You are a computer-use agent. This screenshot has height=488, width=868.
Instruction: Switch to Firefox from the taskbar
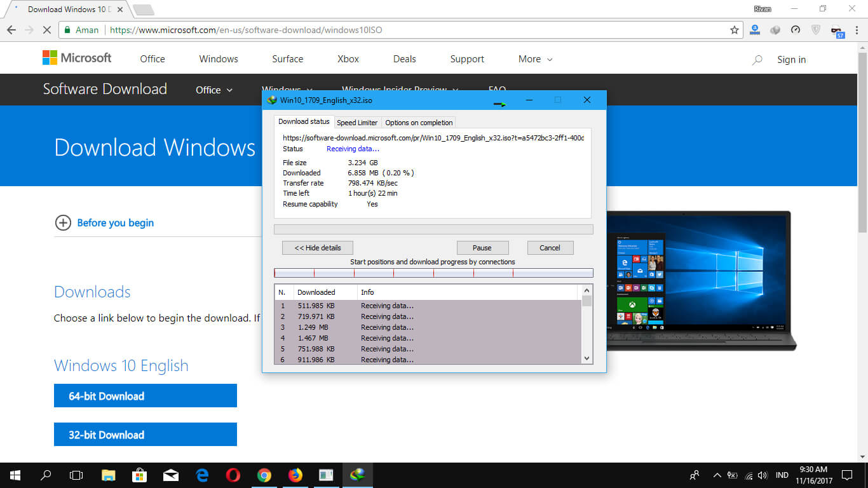[295, 475]
